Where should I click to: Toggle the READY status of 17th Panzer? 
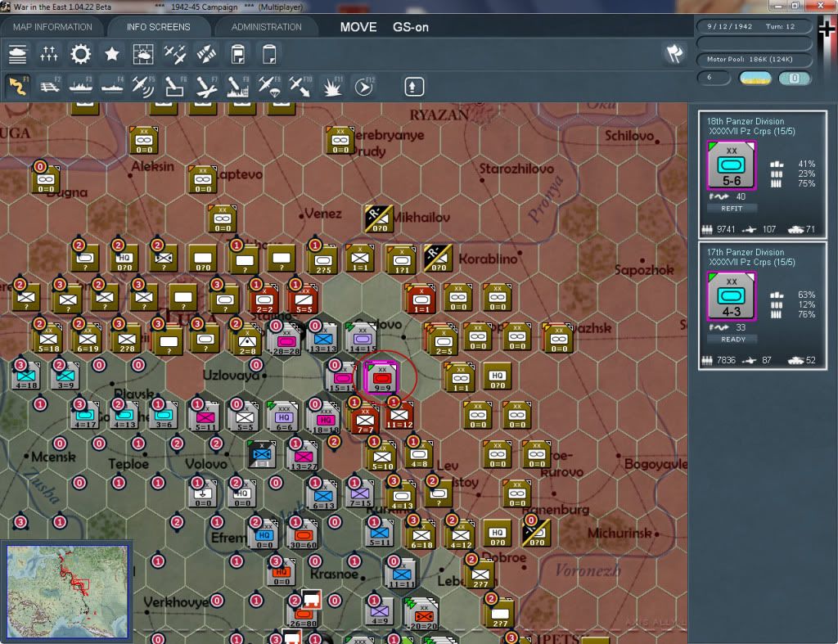(732, 340)
